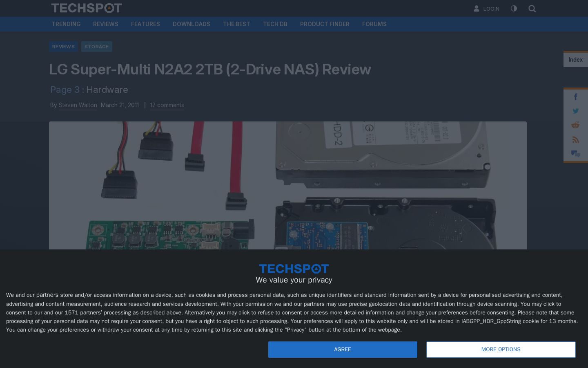Open More Options for privacy preferences
This screenshot has height=368, width=588.
[501, 350]
